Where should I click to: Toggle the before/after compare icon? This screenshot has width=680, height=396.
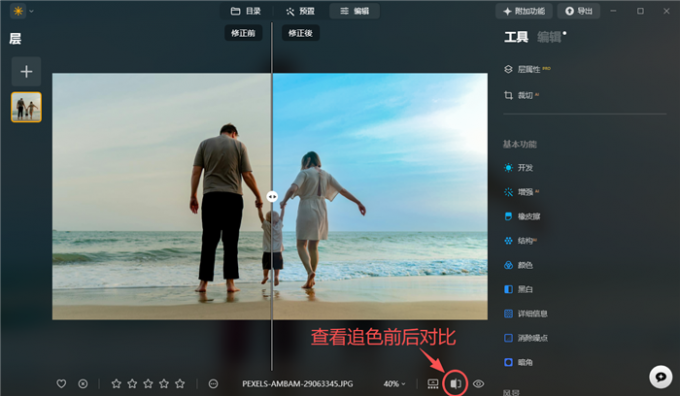click(455, 383)
